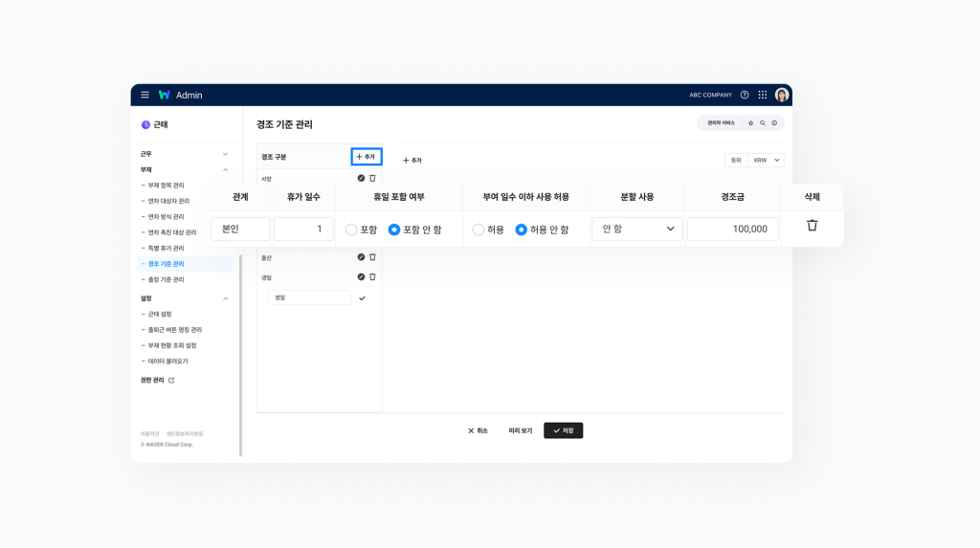Open the hamburger menu in the header
Screen dimensions: 980x548
(x=145, y=95)
